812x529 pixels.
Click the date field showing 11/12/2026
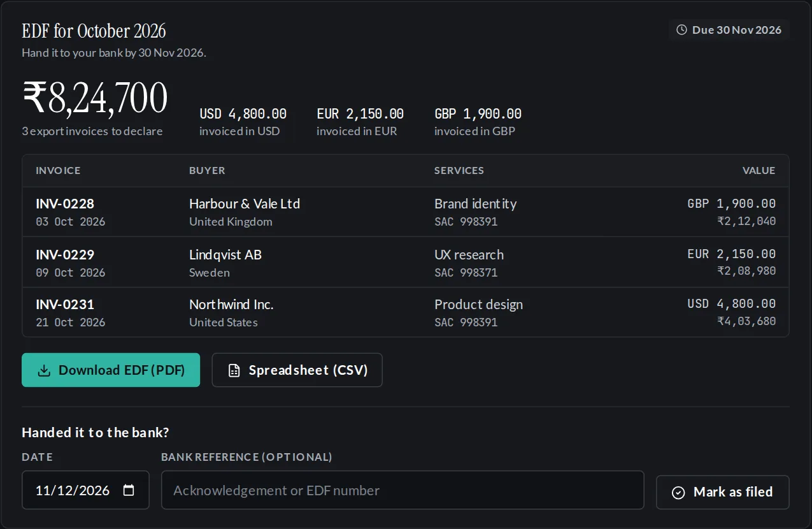click(85, 490)
